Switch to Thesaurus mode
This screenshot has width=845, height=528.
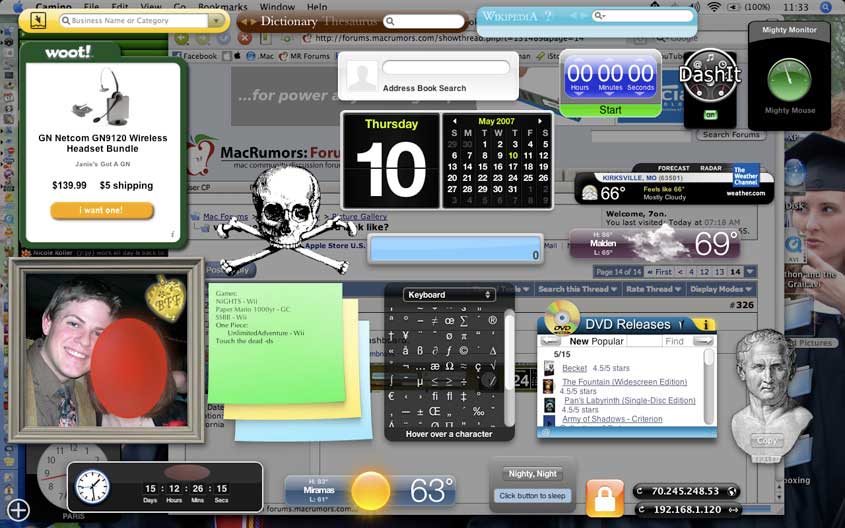click(x=351, y=21)
